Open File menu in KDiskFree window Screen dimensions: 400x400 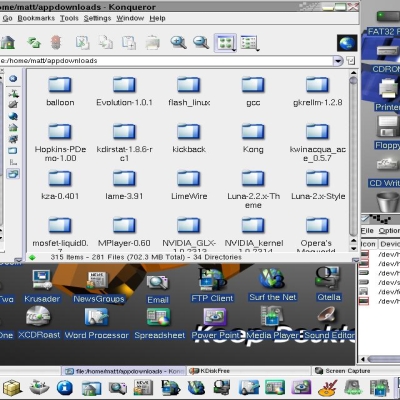coord(367,231)
